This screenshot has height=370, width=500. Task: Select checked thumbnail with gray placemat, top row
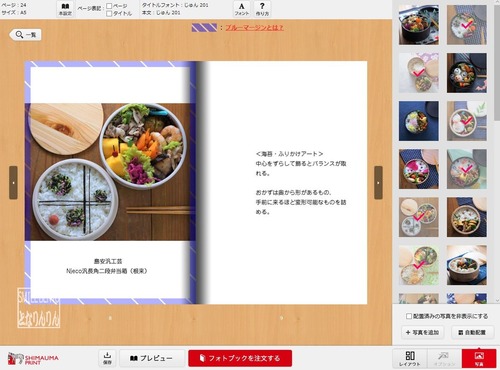(467, 25)
